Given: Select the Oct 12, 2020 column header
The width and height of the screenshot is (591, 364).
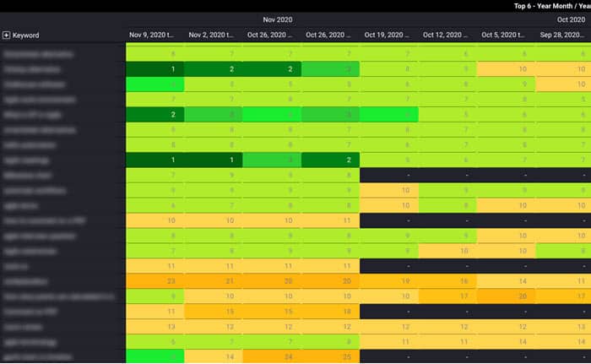Looking at the screenshot, I should point(447,35).
